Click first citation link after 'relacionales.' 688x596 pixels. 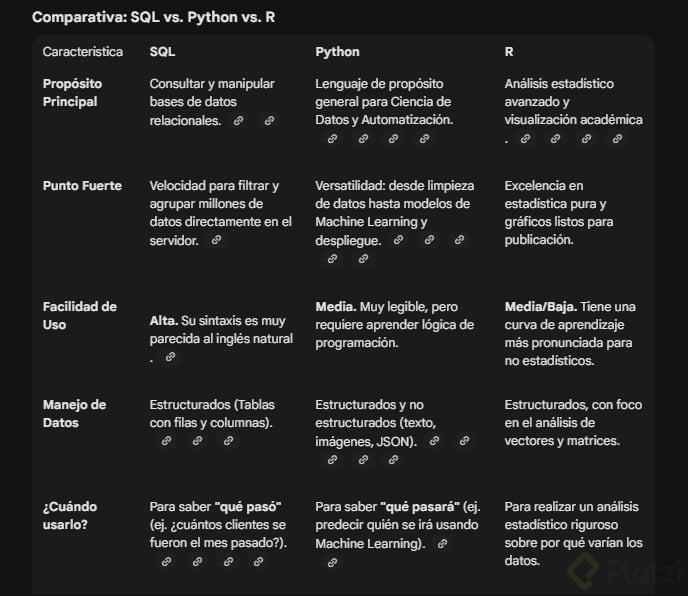(238, 121)
